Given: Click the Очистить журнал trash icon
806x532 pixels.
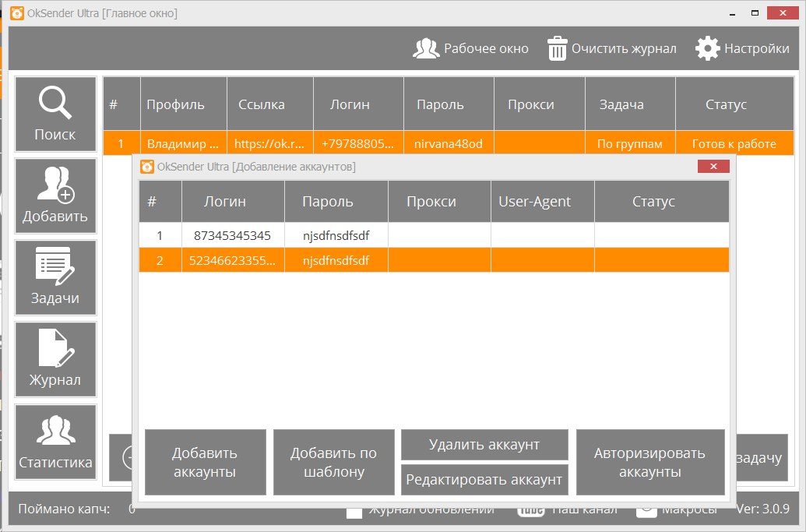Looking at the screenshot, I should [558, 48].
